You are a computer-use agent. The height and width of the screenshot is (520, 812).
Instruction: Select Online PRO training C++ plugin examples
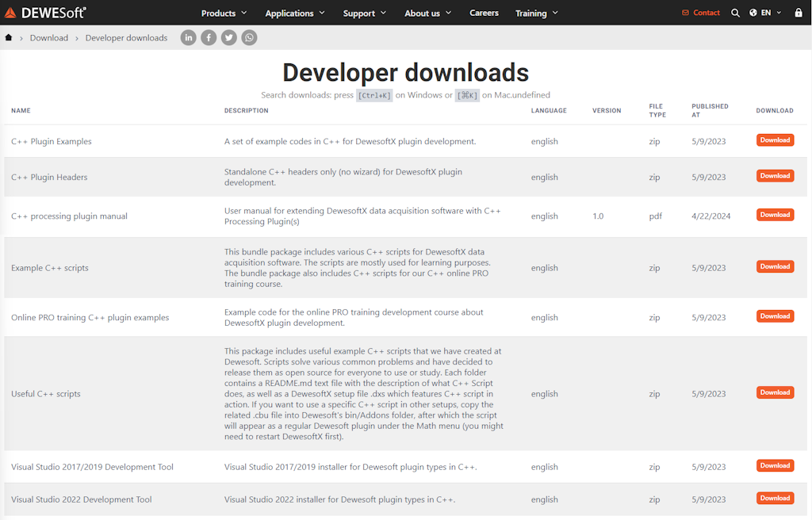(90, 318)
